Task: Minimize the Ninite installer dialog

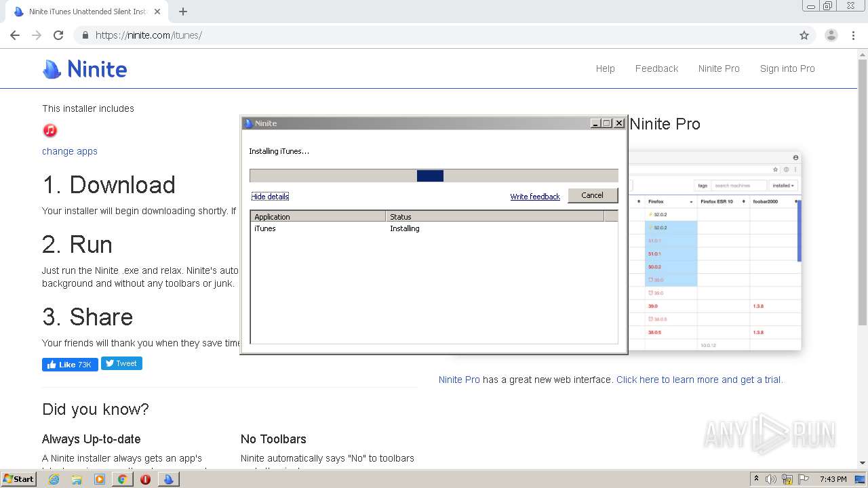Action: (x=595, y=123)
